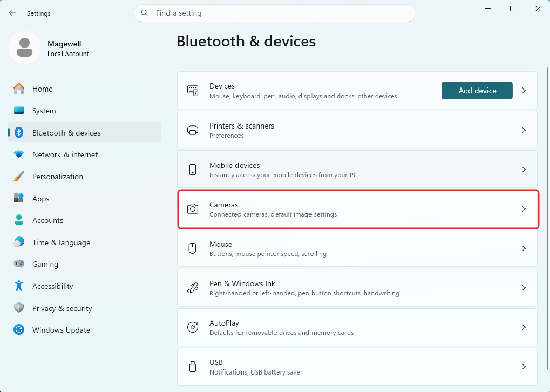Viewport: 550px width, 392px height.
Task: Select Personalization in the sidebar
Action: [x=57, y=177]
